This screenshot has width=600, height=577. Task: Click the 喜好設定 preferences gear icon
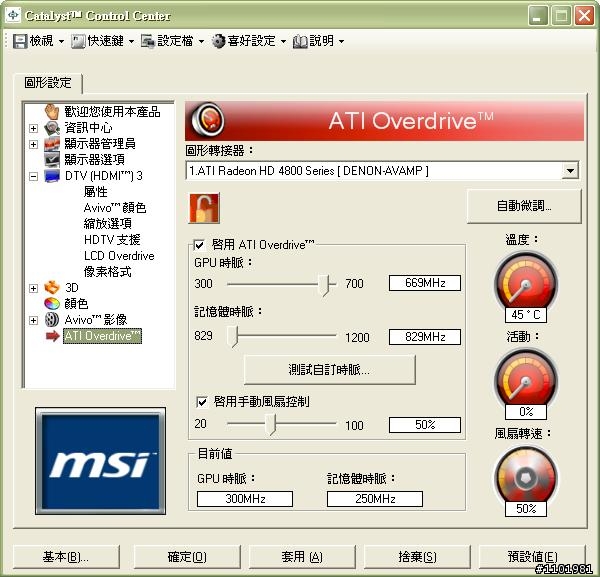click(218, 41)
